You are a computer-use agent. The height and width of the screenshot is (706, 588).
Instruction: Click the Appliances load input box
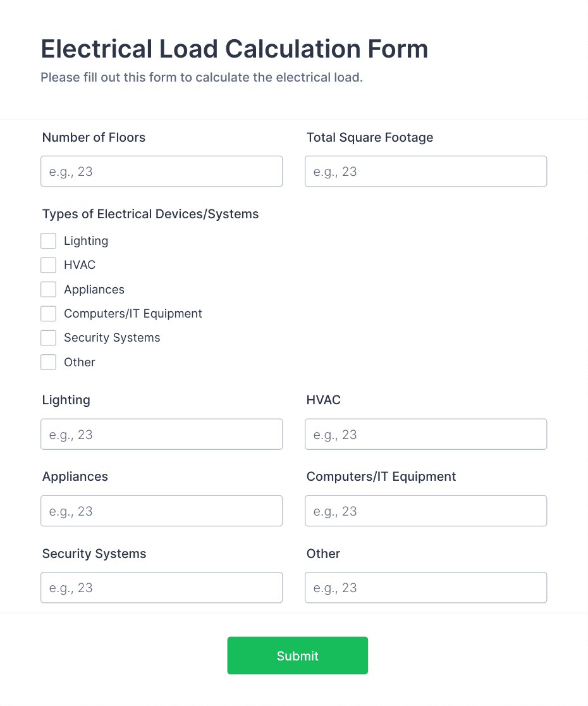[161, 511]
